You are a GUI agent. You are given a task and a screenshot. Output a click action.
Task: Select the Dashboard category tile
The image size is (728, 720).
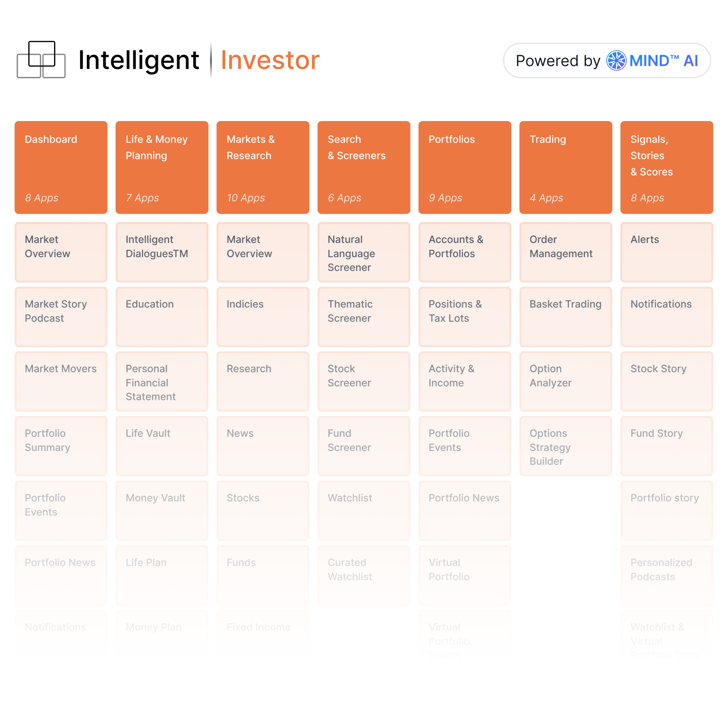[x=61, y=167]
